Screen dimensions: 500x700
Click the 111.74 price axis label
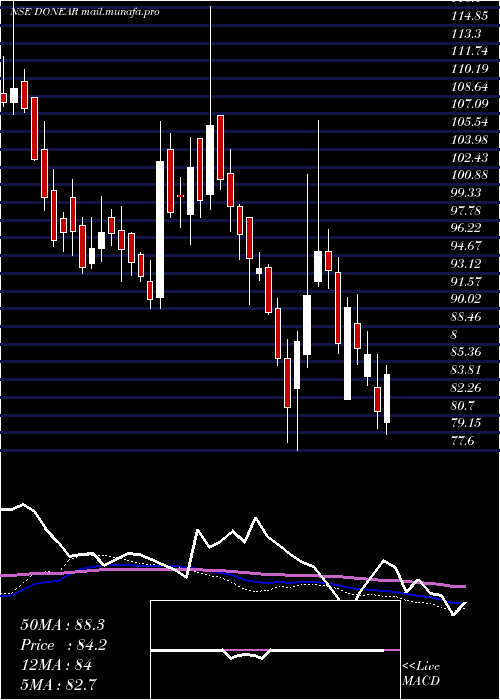(x=469, y=51)
